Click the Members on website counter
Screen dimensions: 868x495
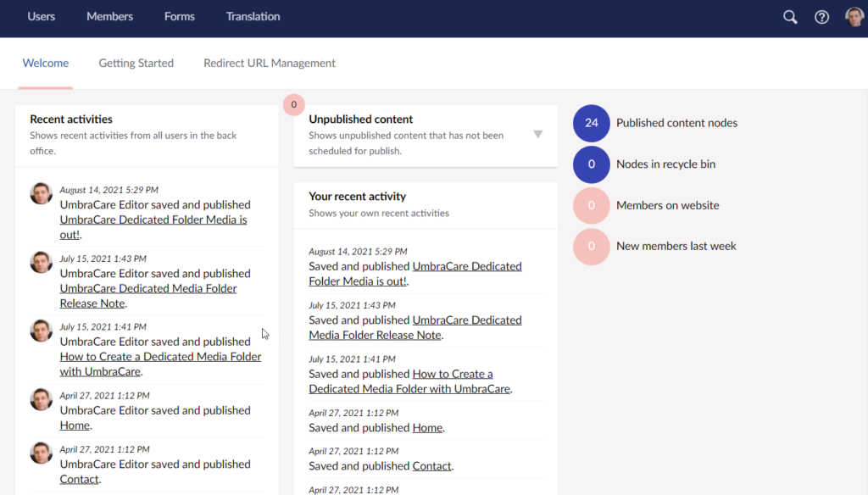click(x=591, y=205)
